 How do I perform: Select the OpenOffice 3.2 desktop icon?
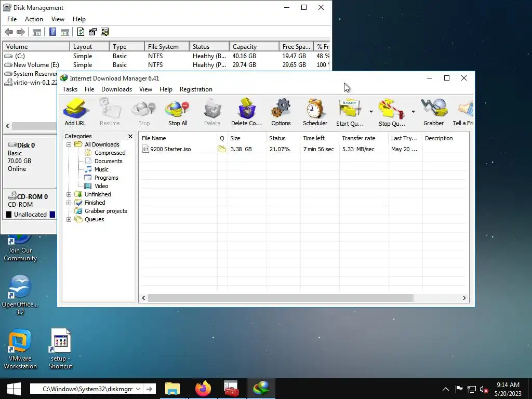click(20, 295)
